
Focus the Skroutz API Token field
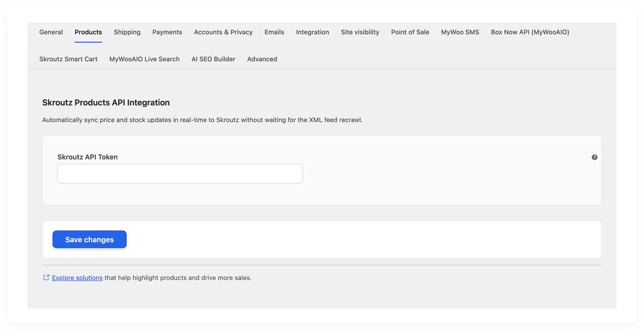coord(180,173)
